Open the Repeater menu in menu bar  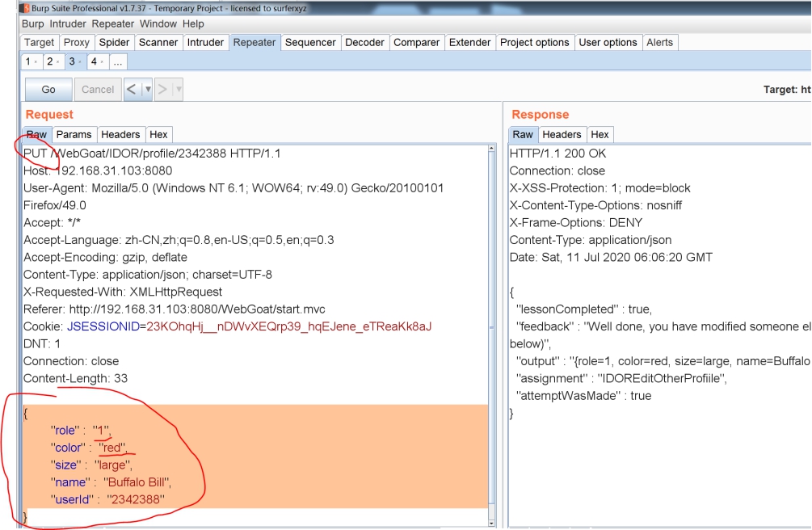tap(113, 23)
